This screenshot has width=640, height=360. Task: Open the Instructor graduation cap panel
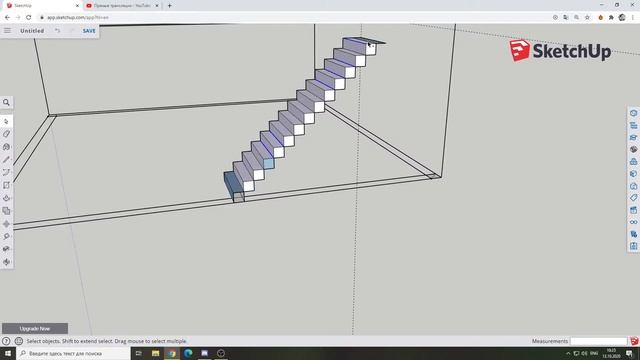pos(633,138)
